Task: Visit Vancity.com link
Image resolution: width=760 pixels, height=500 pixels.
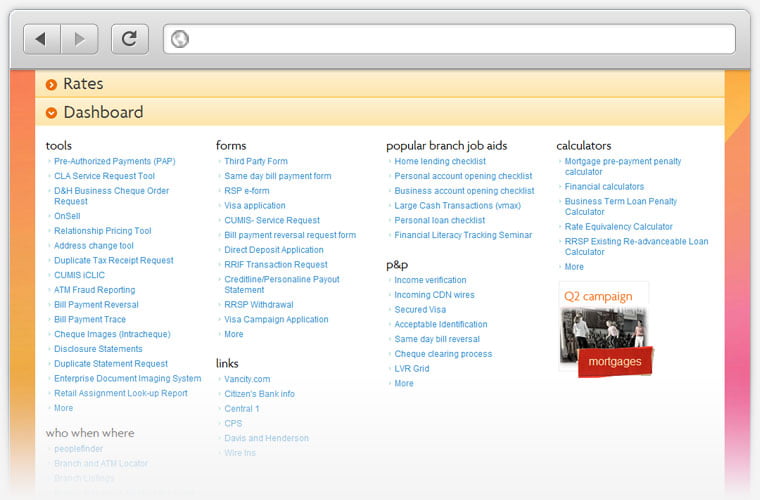Action: [x=247, y=379]
